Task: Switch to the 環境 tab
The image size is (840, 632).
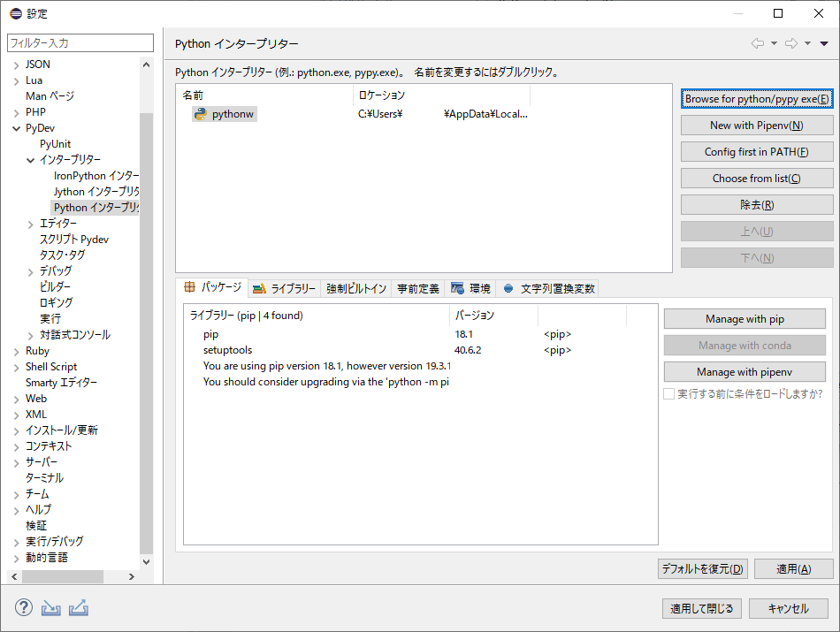Action: pyautogui.click(x=471, y=289)
